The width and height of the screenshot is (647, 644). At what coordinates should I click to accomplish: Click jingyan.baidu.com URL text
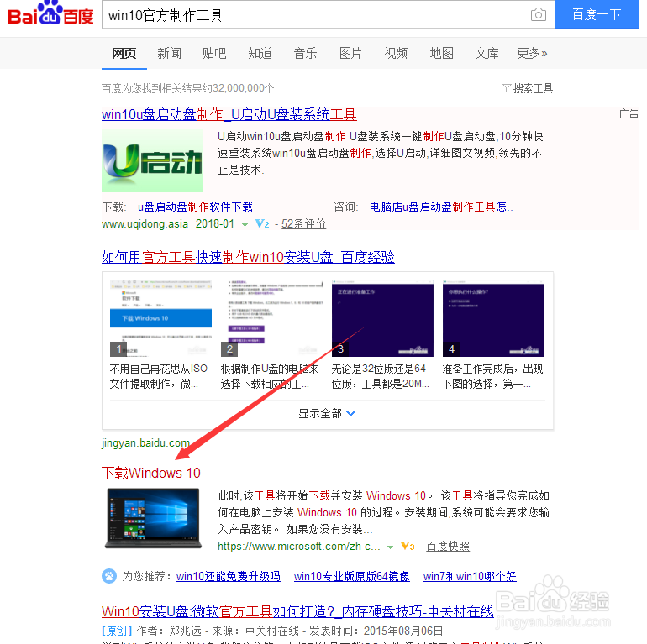click(145, 443)
